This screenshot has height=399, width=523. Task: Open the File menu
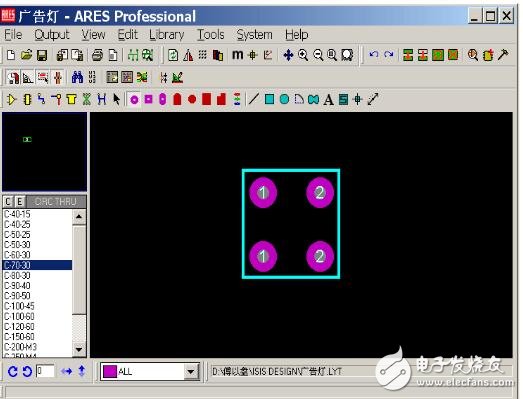click(x=13, y=35)
